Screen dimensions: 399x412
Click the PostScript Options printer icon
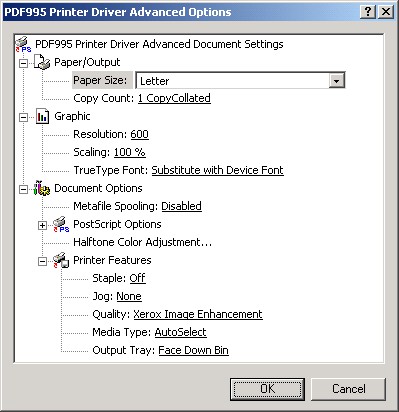point(61,224)
